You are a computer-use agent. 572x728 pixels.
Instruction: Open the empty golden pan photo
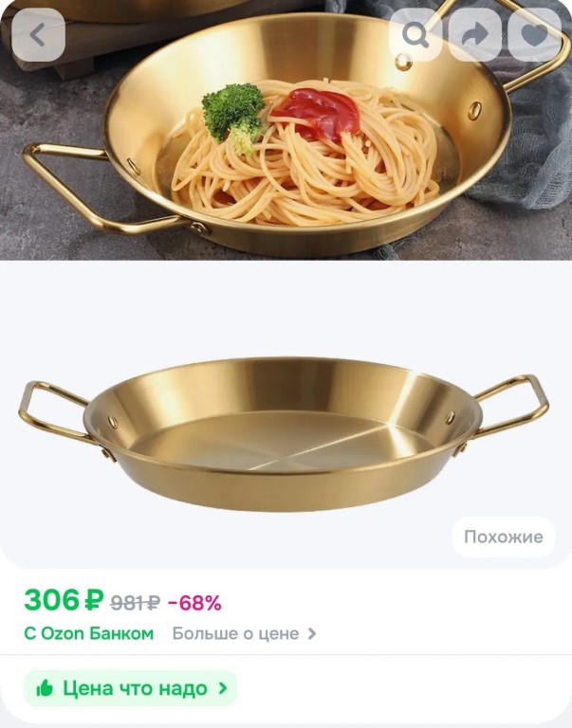(284, 434)
